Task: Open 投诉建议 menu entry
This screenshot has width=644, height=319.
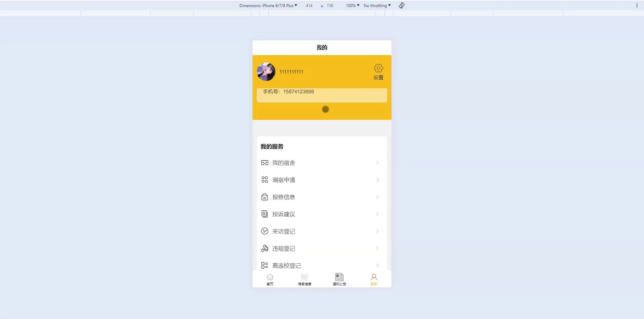Action: pos(322,214)
